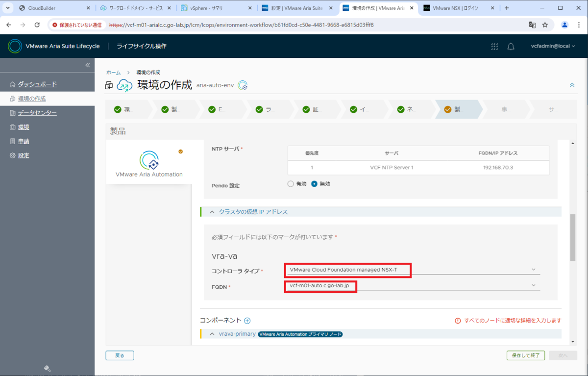Go to the ネ... wizard step
Viewport: 588px width, 376px height.
(x=410, y=109)
